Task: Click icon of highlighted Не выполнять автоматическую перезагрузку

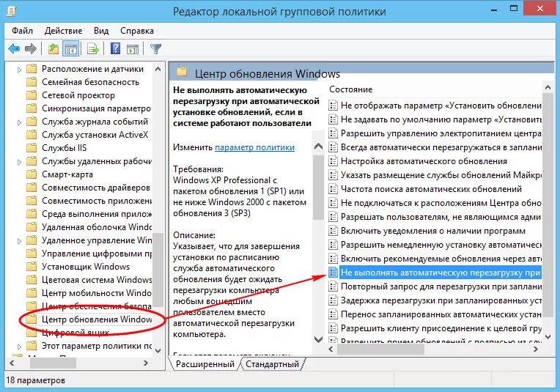Action: (333, 273)
